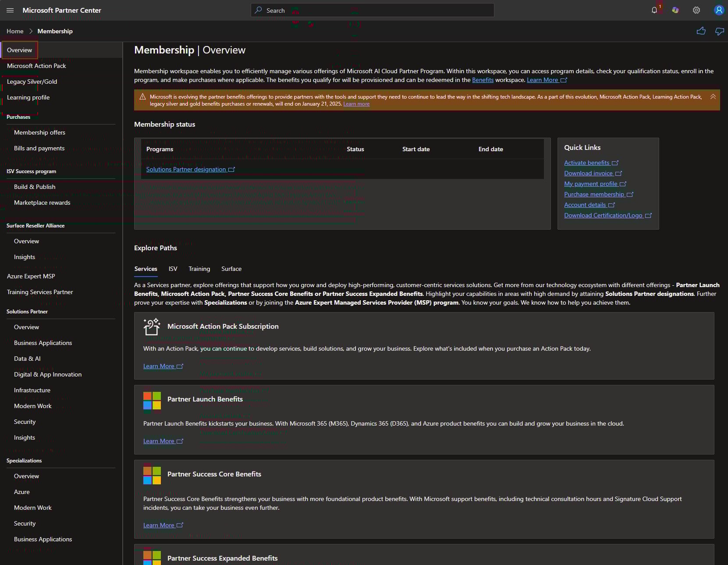Click the Partner Launch Benefits logo

coord(152,401)
